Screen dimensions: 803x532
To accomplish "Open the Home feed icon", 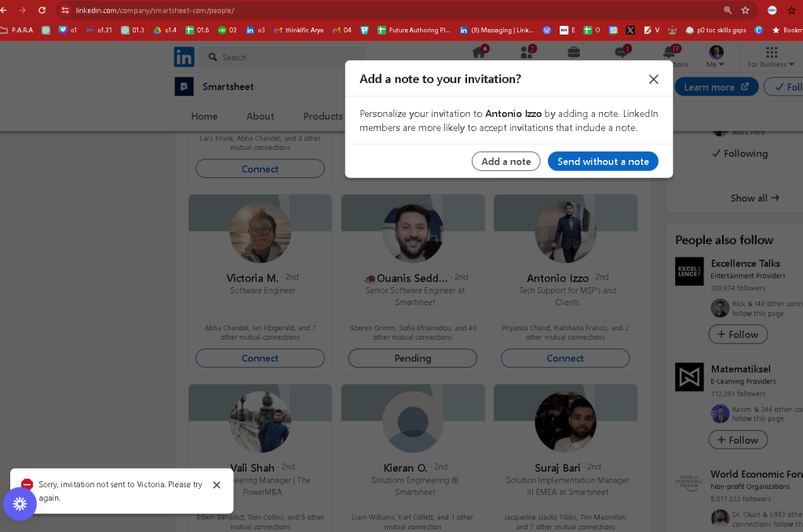I will (480, 51).
